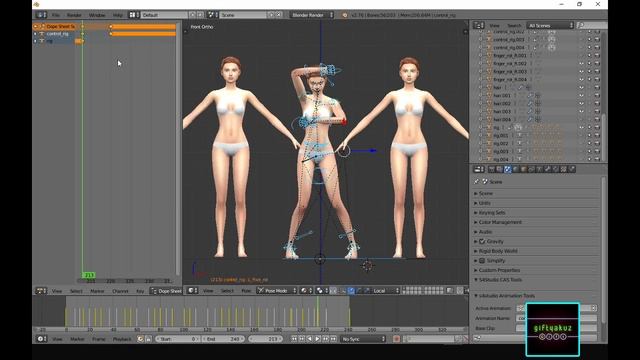The width and height of the screenshot is (640, 360).
Task: Toggle visibility eye of rig row
Action: 581,127
